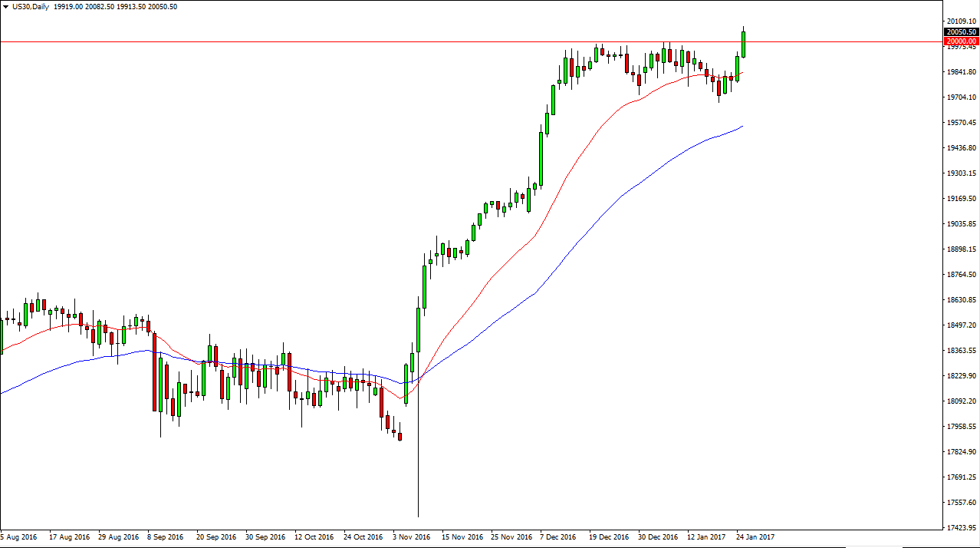Click the 24 Jan 2017 date label

coord(755,537)
